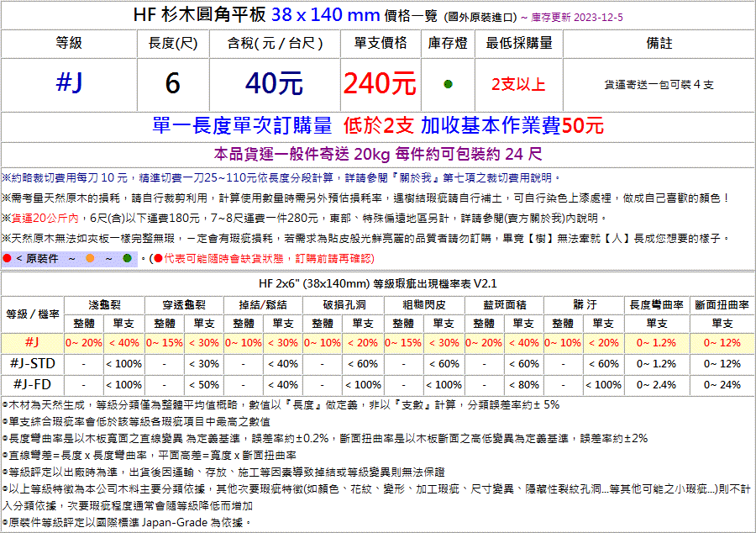
Task: Click the defect table title with V2.1
Action: (x=377, y=283)
